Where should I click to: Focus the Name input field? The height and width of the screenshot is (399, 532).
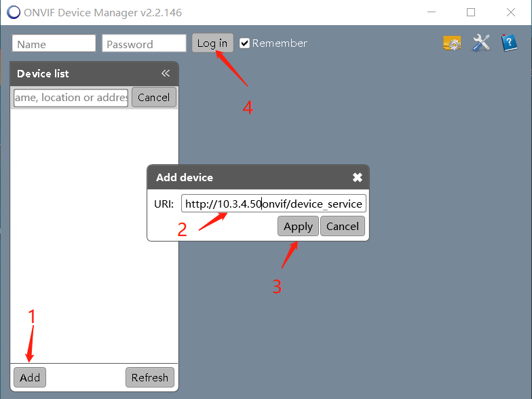coord(54,44)
